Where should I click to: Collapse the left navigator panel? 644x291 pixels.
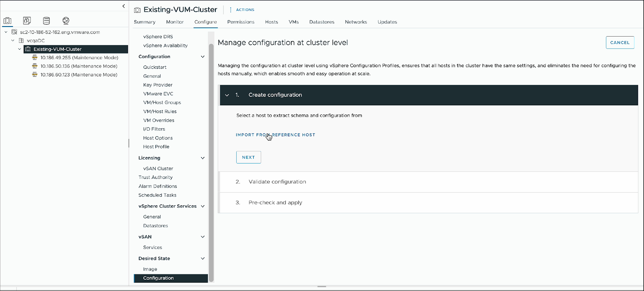(x=124, y=6)
